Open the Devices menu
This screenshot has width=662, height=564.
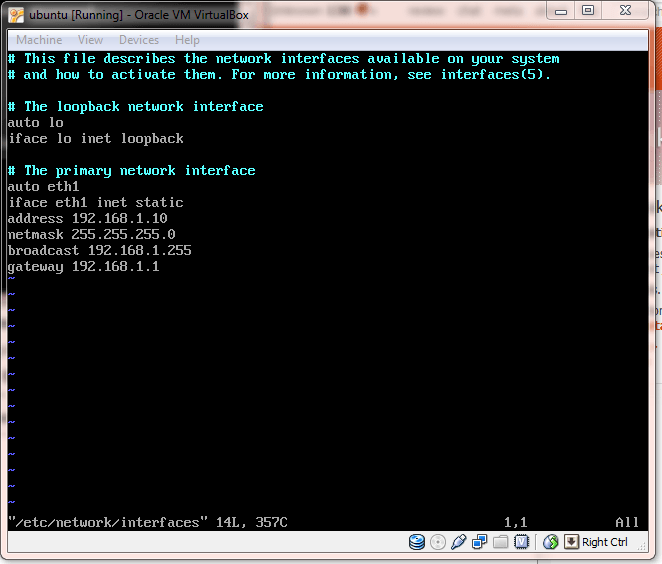[139, 40]
